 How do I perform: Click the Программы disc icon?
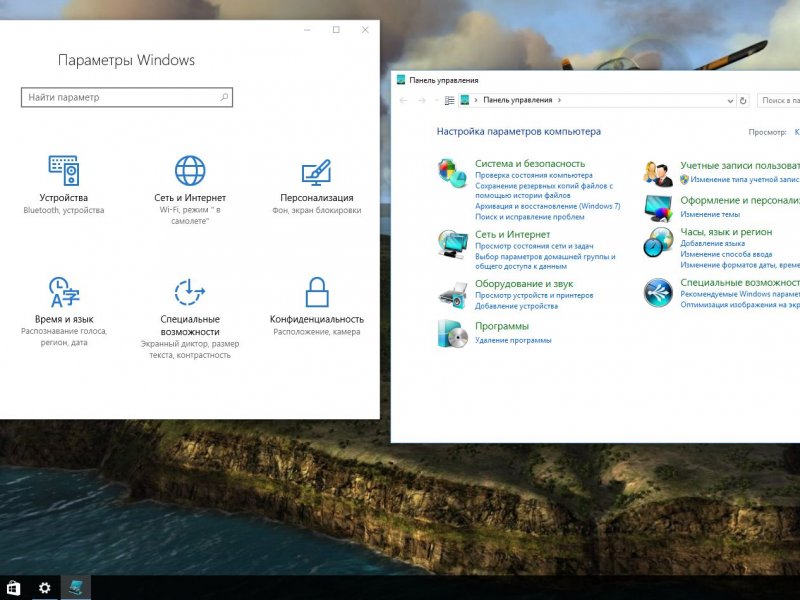click(452, 333)
